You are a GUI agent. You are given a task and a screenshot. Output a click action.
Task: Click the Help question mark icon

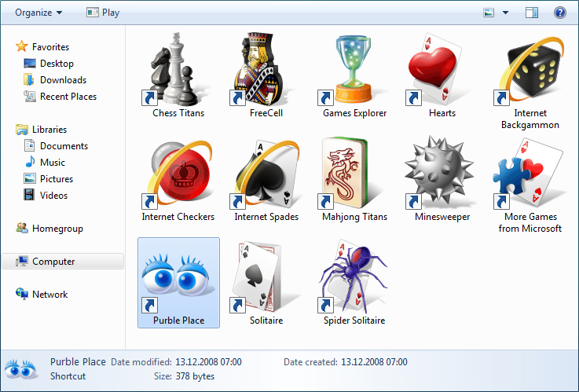560,13
